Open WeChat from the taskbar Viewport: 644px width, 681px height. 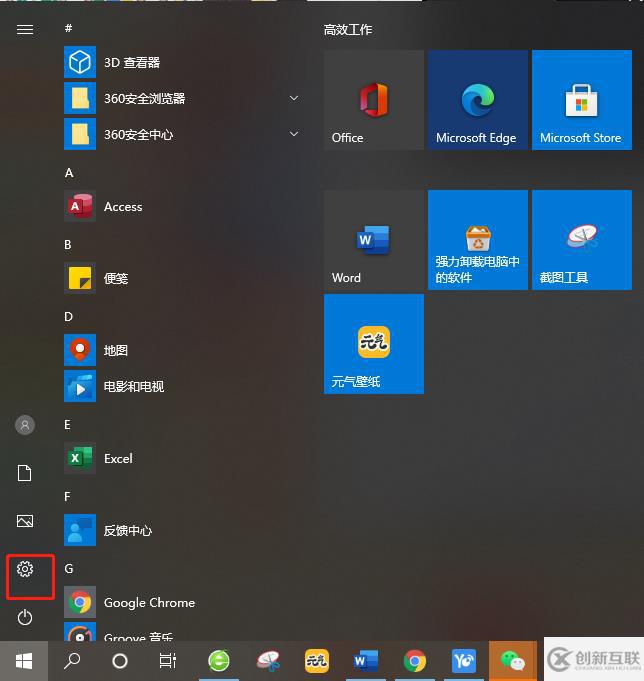(513, 661)
